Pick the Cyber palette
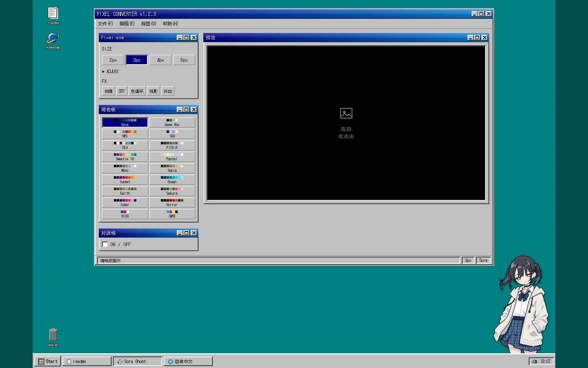 click(x=125, y=202)
